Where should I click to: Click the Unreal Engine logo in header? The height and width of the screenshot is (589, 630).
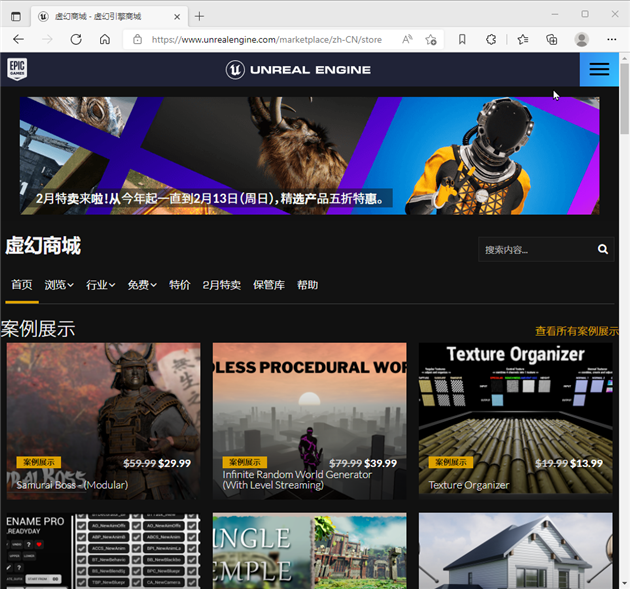pyautogui.click(x=298, y=70)
